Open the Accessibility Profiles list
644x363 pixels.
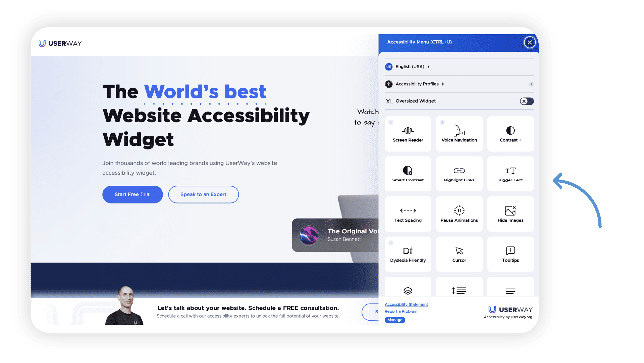[418, 84]
